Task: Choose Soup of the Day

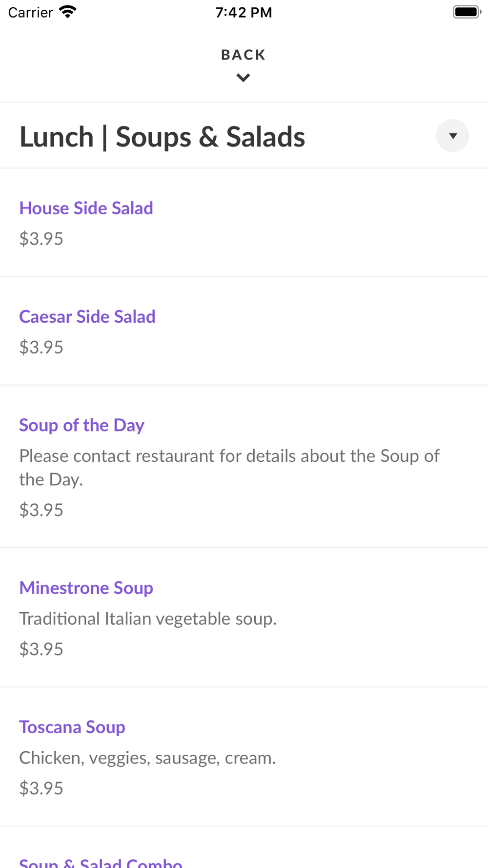Action: [81, 425]
